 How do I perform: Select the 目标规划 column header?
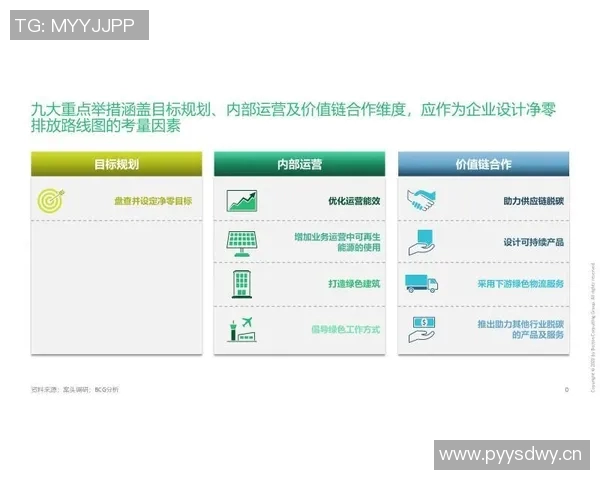[x=116, y=164]
